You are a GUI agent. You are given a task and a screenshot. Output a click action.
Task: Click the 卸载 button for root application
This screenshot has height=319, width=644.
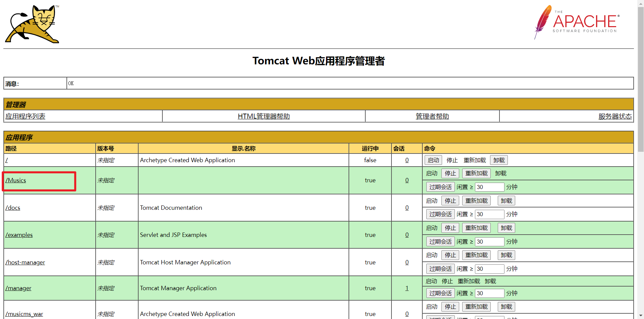coord(499,160)
